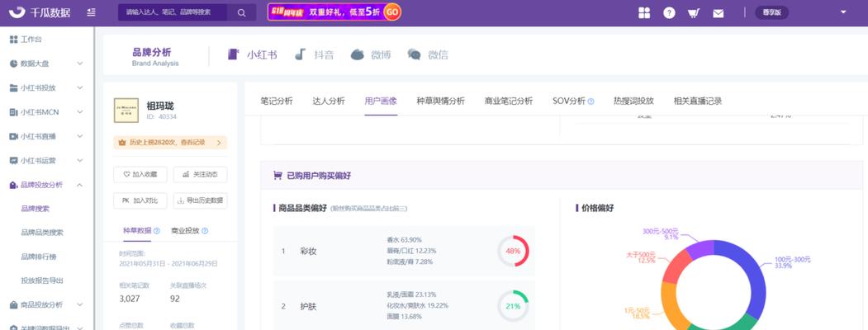This screenshot has width=868, height=330.
Task: Click the SOV分析 help info icon
Action: click(x=591, y=101)
